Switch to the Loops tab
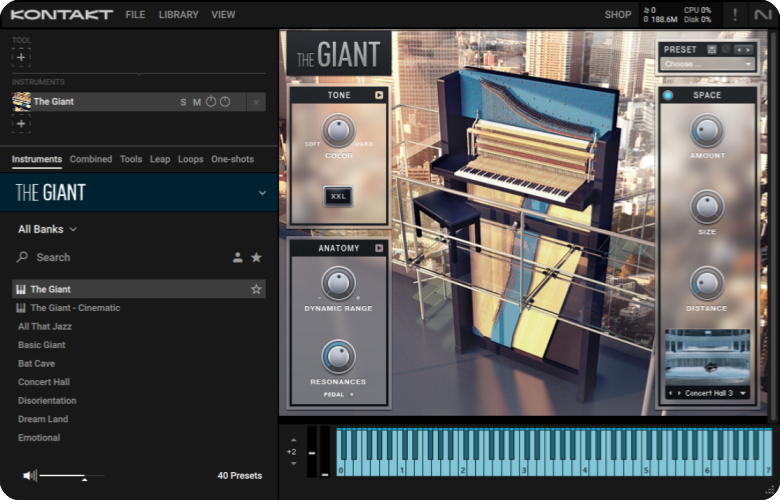The height and width of the screenshot is (500, 780). tap(190, 159)
